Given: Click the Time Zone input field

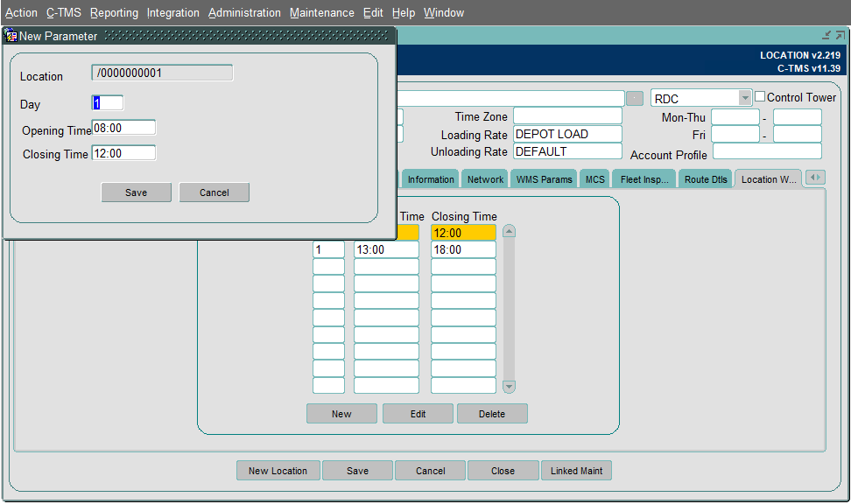Looking at the screenshot, I should coord(567,116).
